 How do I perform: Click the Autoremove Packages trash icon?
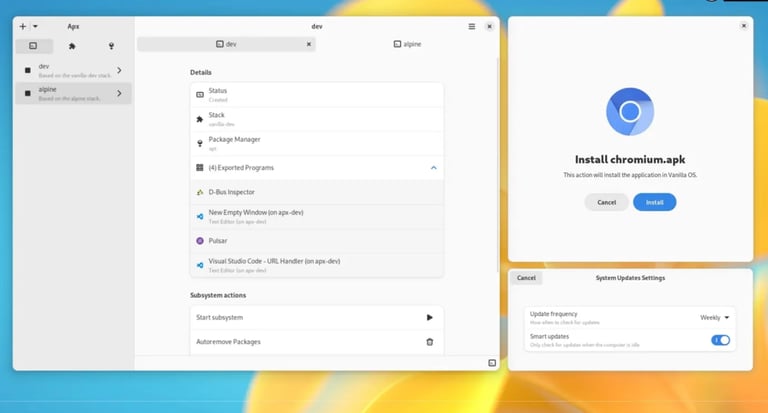coord(430,342)
